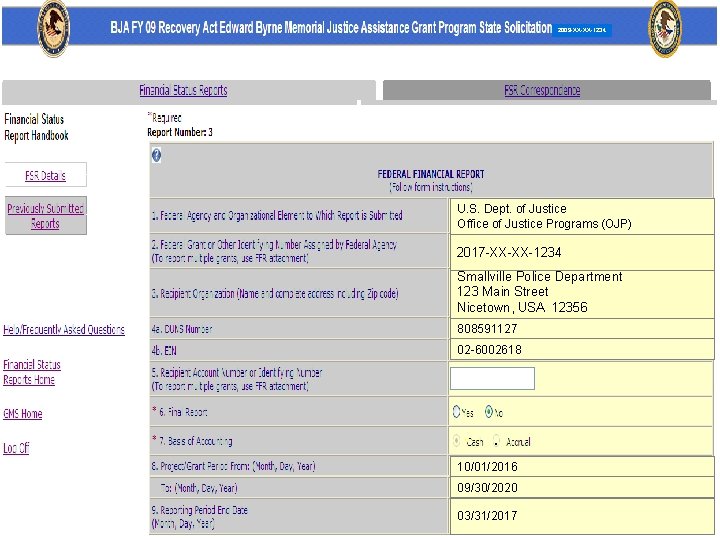This screenshot has height=540, width=720.
Task: Select Cash basis of accounting
Action: coord(456,441)
